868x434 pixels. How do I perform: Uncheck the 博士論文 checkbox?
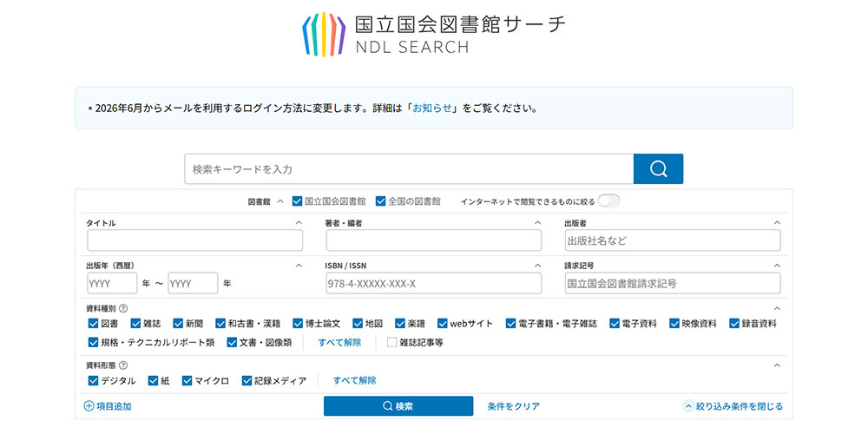299,323
